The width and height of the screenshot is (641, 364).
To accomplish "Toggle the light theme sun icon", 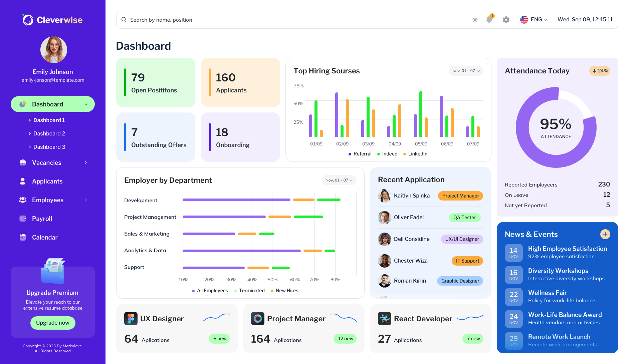I will tap(475, 20).
